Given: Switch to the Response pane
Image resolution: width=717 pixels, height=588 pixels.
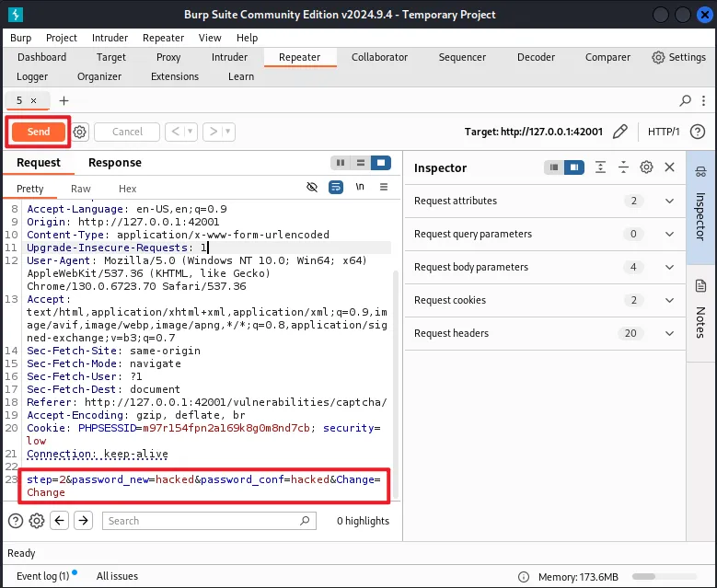Looking at the screenshot, I should 115,163.
